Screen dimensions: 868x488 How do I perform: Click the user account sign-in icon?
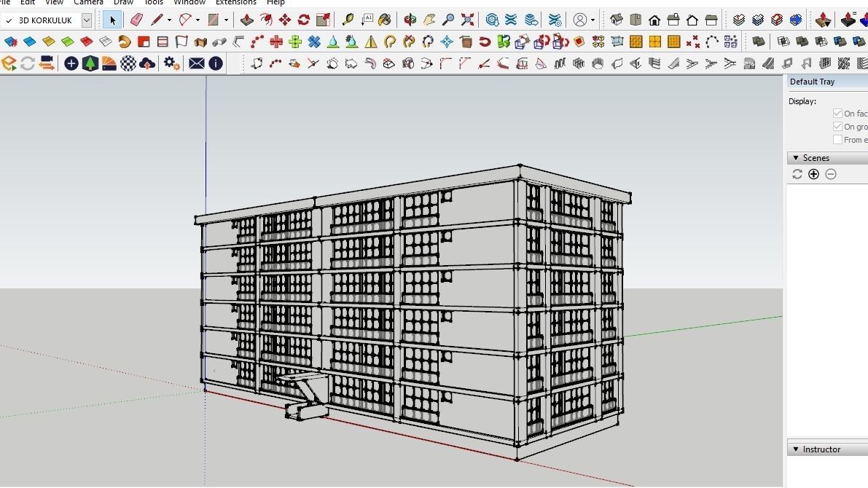579,20
